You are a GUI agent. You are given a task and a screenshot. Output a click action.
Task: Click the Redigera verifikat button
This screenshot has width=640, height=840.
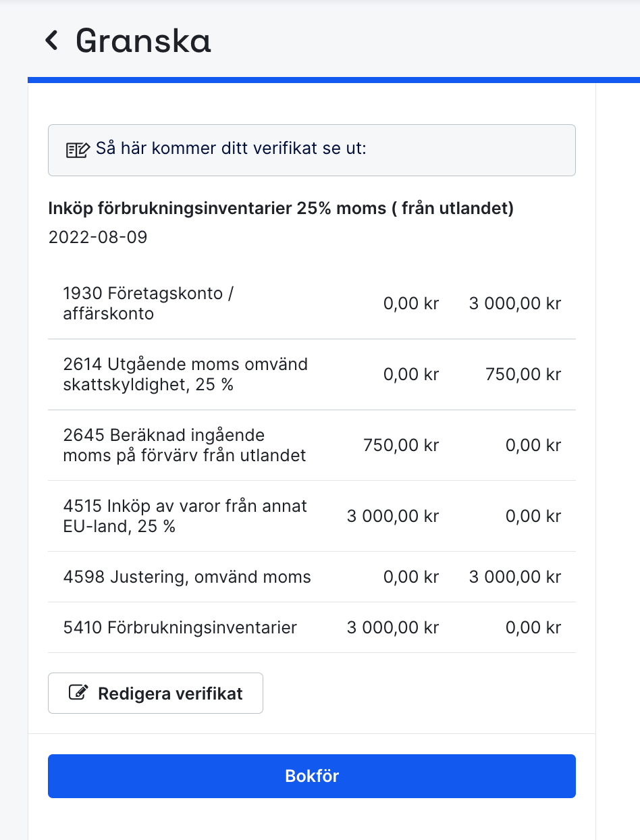click(155, 692)
